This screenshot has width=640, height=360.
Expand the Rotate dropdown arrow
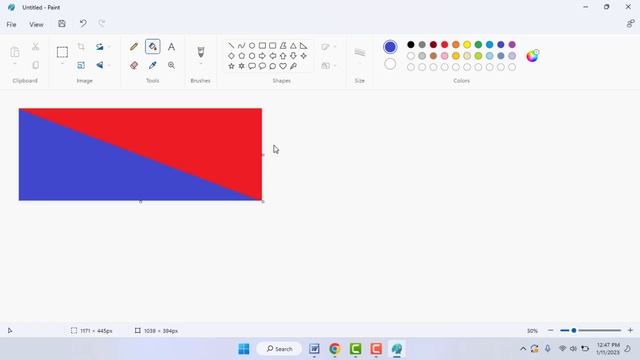click(109, 47)
